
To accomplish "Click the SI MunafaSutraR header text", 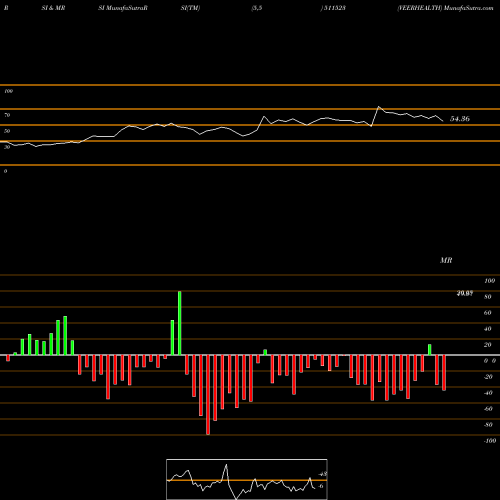I will point(123,8).
